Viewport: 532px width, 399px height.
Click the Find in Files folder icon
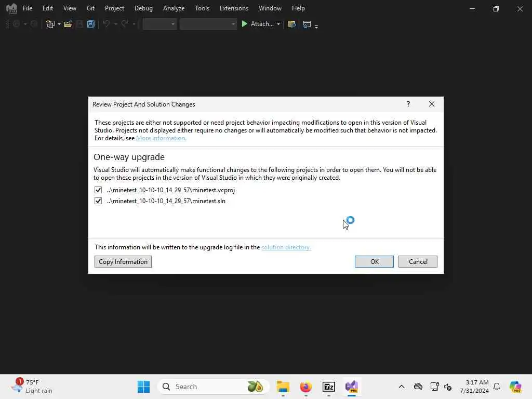pos(291,24)
